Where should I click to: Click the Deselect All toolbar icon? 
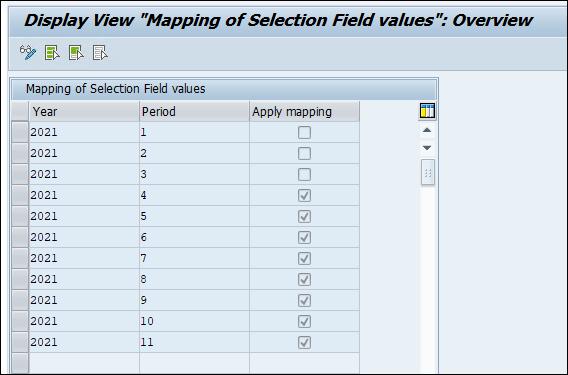pos(100,53)
